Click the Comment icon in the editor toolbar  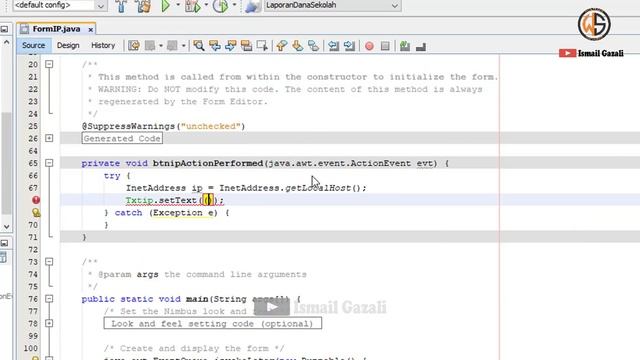click(405, 46)
